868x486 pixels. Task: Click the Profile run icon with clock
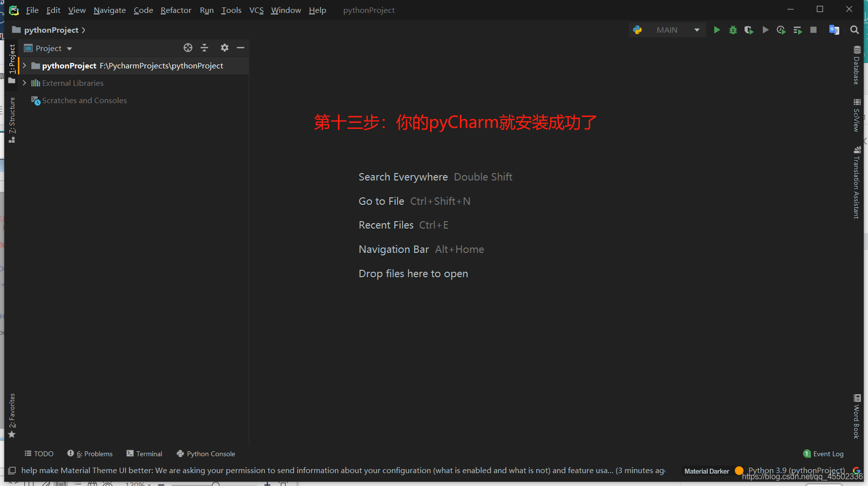pos(781,30)
